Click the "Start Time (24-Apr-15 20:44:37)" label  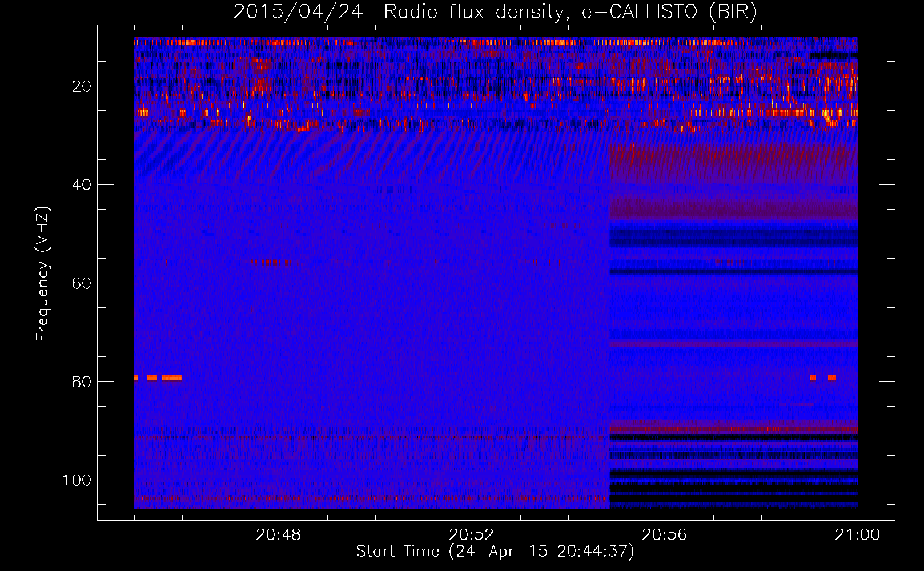click(x=495, y=552)
